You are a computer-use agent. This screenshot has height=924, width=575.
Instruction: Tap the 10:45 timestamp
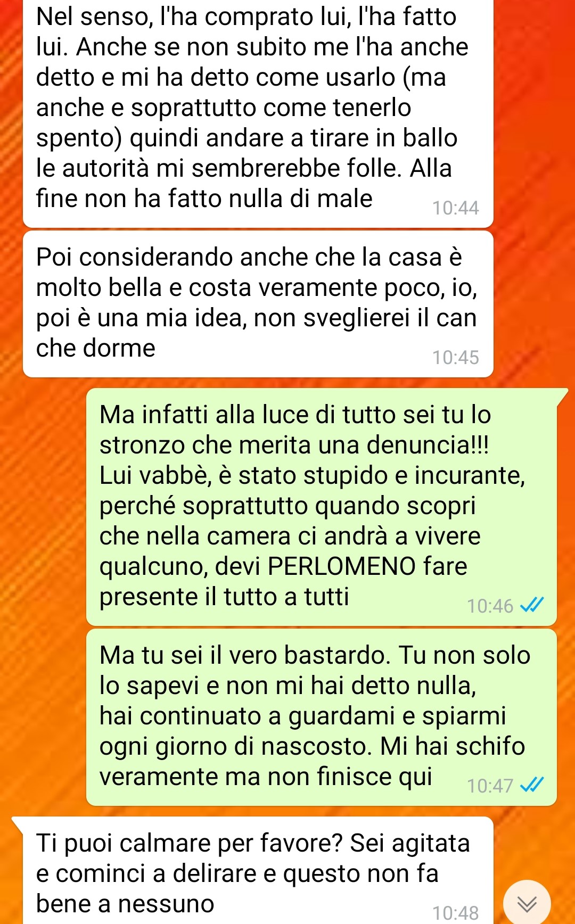(456, 358)
